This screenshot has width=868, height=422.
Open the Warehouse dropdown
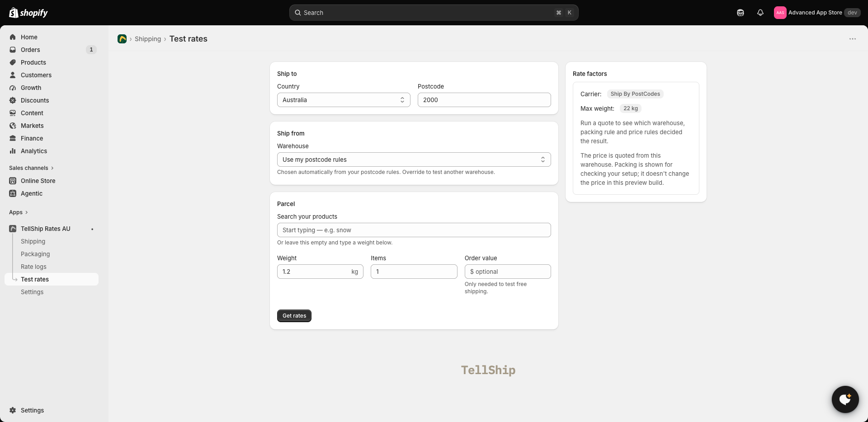pyautogui.click(x=414, y=159)
